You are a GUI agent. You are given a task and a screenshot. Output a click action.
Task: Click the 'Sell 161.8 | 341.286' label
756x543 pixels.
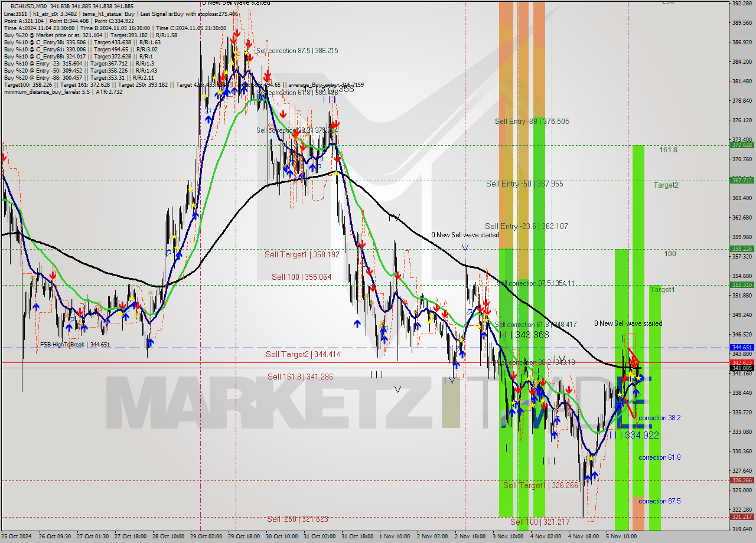(x=300, y=377)
